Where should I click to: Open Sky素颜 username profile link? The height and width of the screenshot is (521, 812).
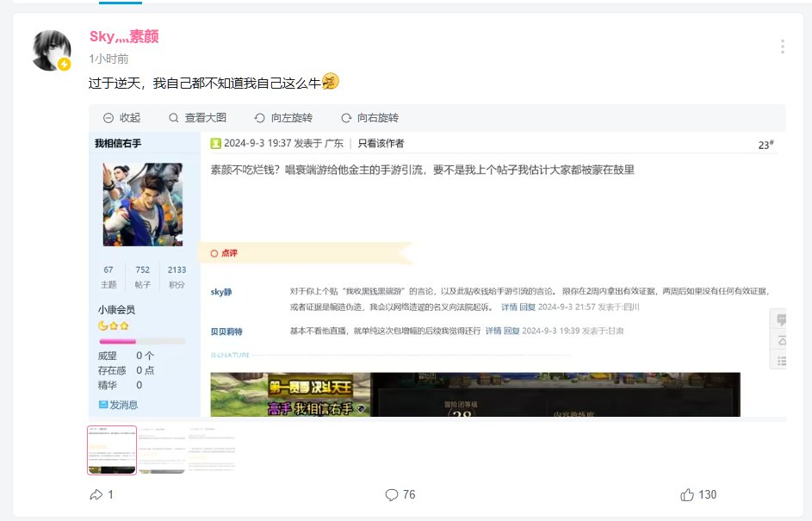(124, 36)
